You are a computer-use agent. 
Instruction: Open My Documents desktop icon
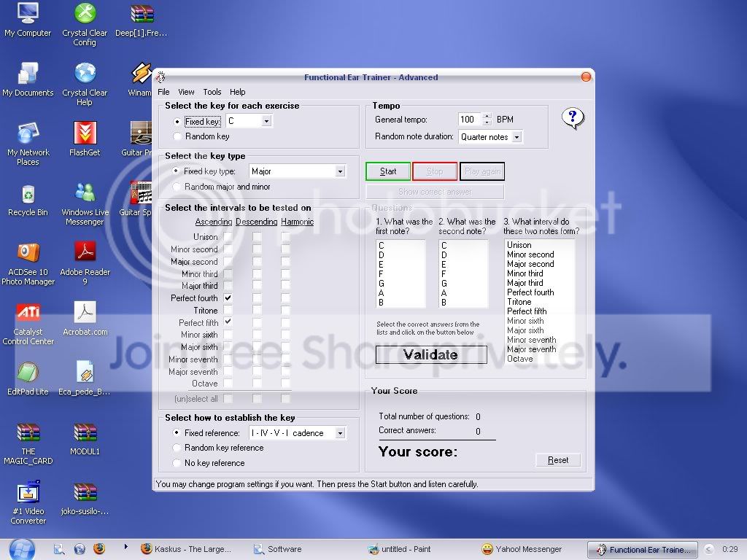click(x=28, y=80)
